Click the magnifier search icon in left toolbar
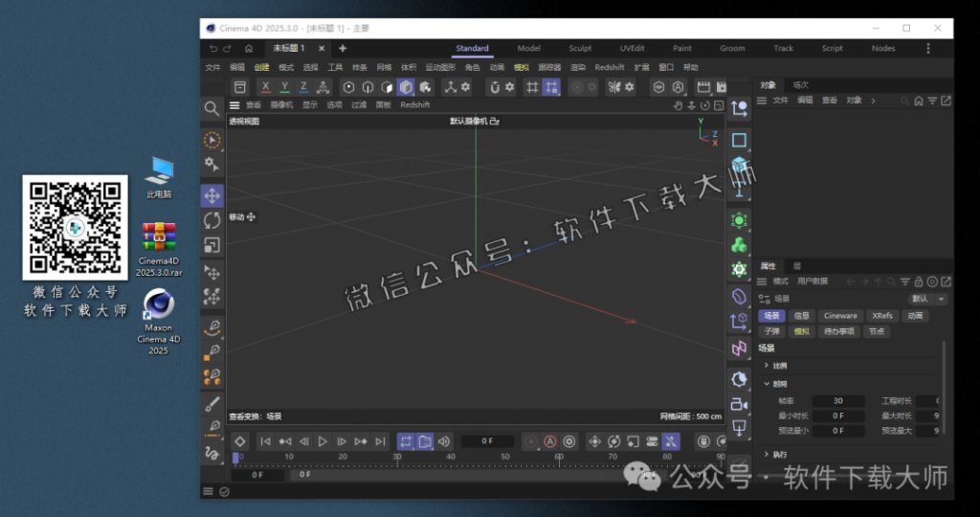 [x=212, y=109]
